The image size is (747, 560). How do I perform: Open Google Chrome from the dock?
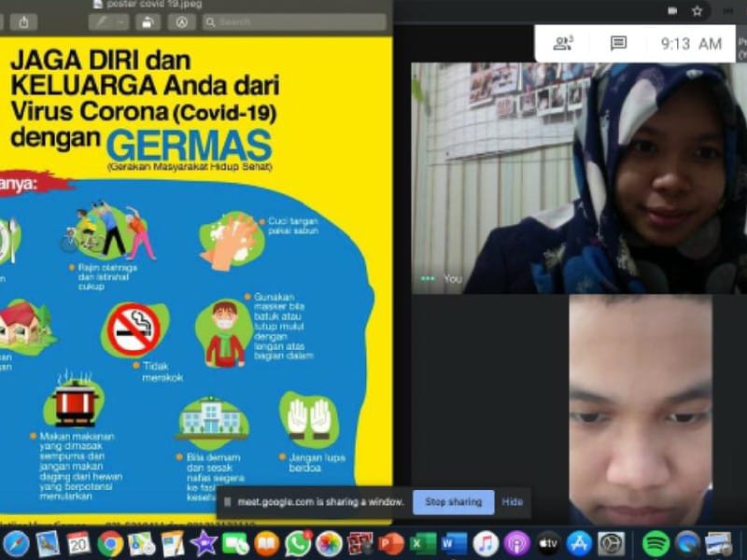pos(111,543)
